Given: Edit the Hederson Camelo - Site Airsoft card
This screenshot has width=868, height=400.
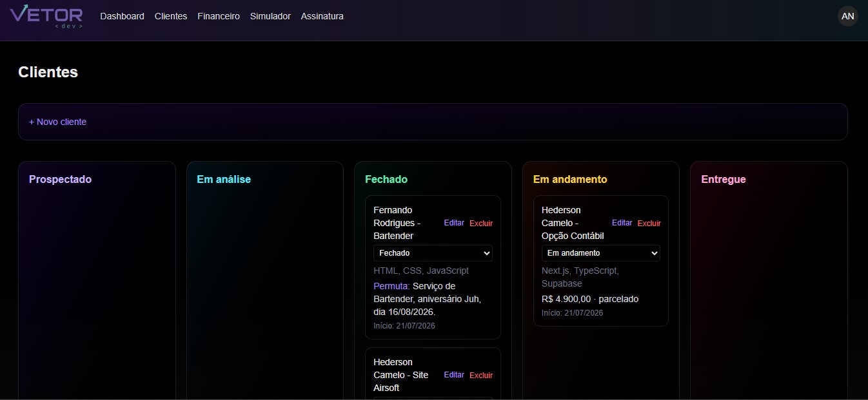Looking at the screenshot, I should (454, 375).
